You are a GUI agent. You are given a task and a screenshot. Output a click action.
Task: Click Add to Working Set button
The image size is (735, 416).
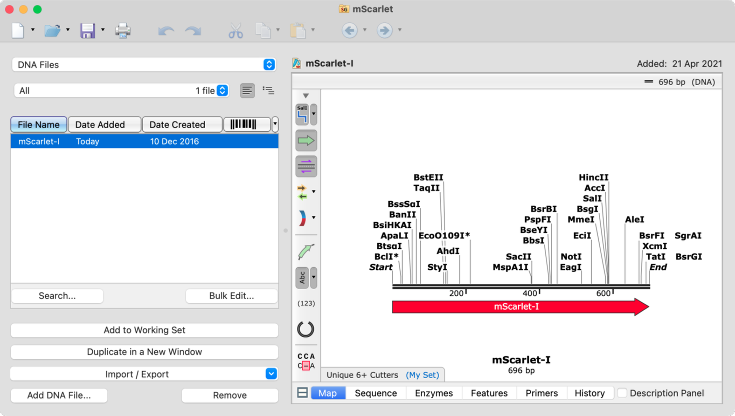click(x=144, y=330)
